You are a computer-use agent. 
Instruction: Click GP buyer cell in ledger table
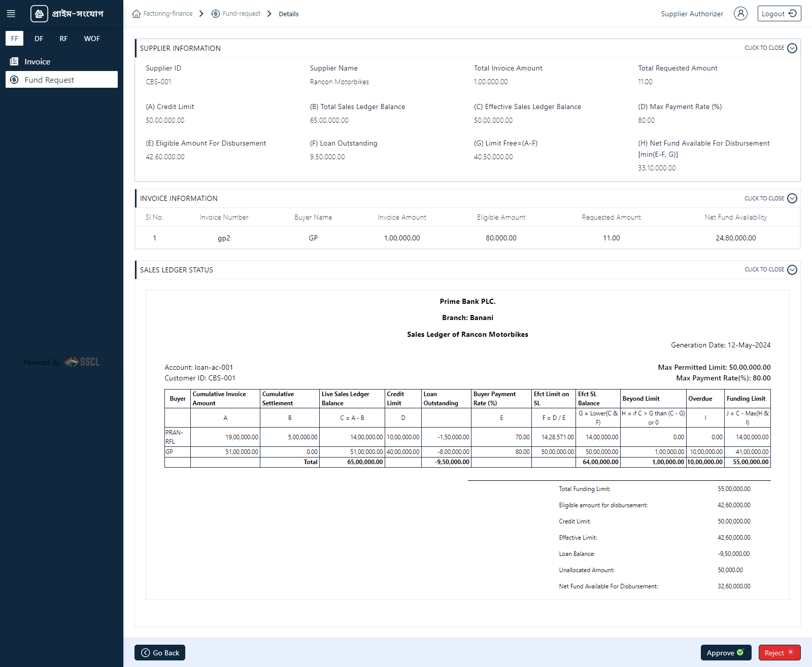coord(177,451)
